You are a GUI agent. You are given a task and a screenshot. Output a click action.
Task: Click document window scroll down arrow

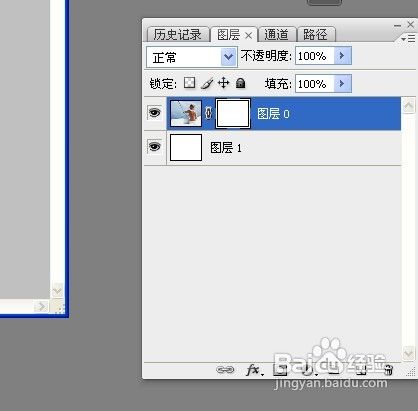[57, 291]
